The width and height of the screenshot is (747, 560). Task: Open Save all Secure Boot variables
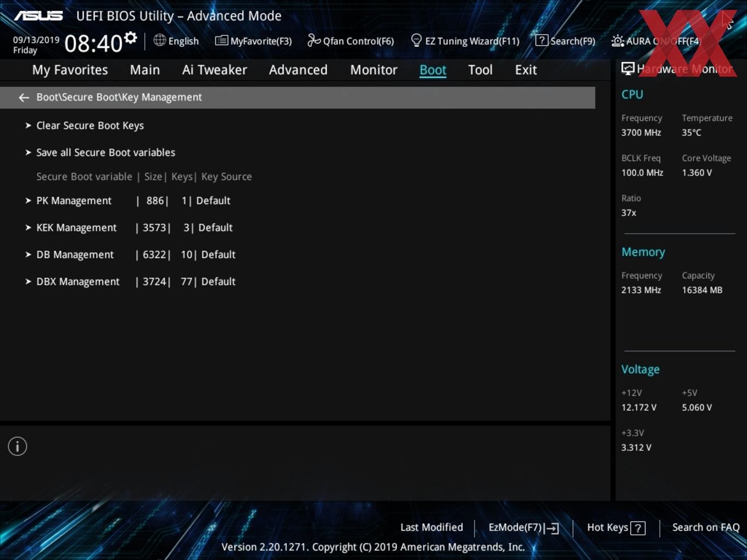click(105, 152)
